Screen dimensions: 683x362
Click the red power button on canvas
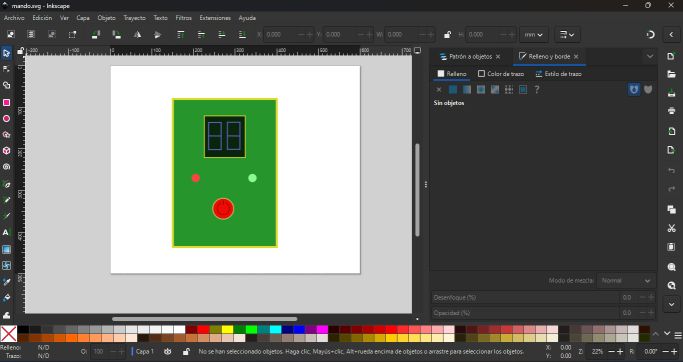click(x=223, y=209)
